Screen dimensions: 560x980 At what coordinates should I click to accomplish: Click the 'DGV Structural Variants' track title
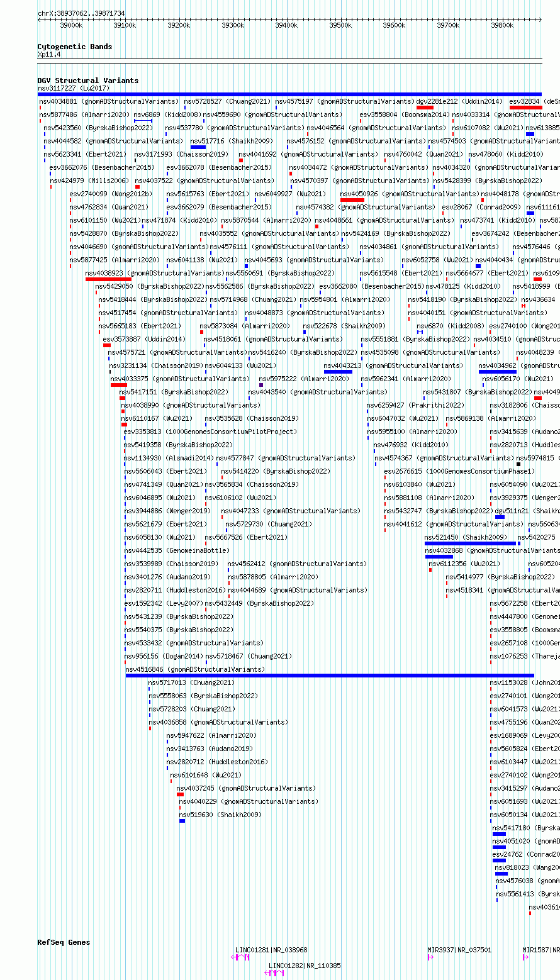point(88,81)
